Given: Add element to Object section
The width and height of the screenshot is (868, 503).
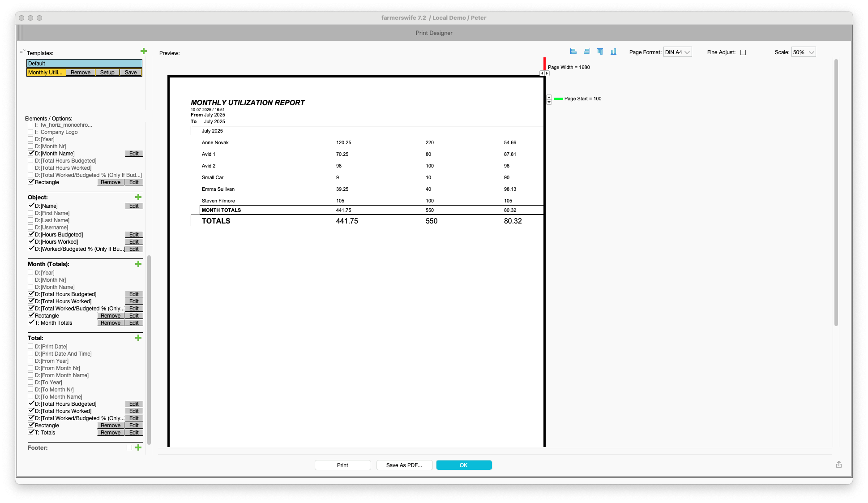Looking at the screenshot, I should click(x=138, y=197).
